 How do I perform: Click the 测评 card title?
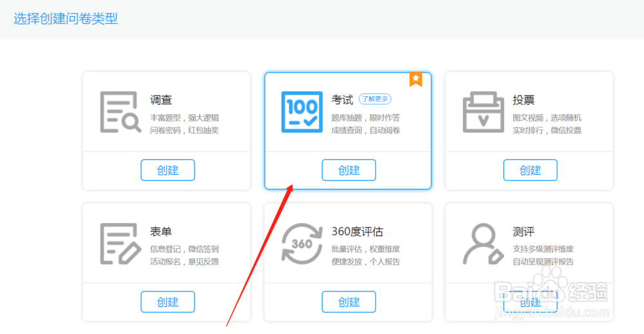pos(524,231)
